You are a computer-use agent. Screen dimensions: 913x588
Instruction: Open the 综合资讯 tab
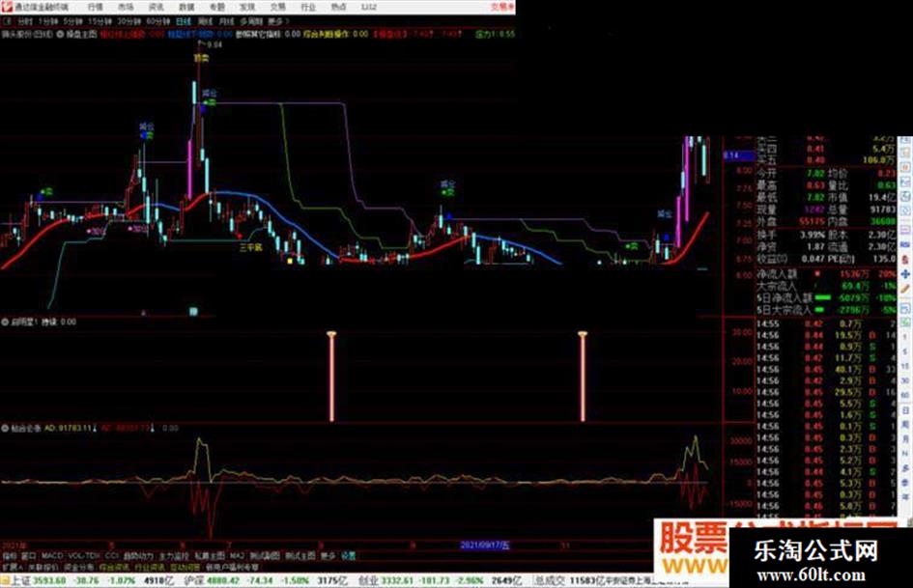114,567
